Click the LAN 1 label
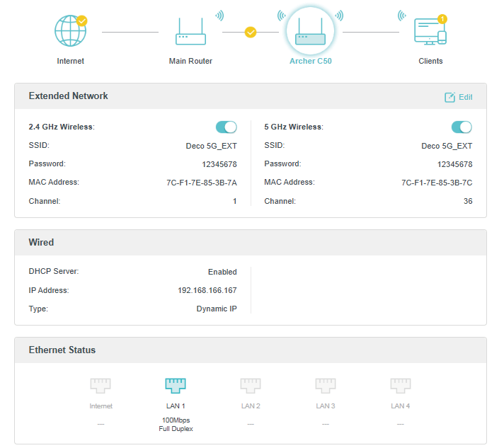 point(176,406)
